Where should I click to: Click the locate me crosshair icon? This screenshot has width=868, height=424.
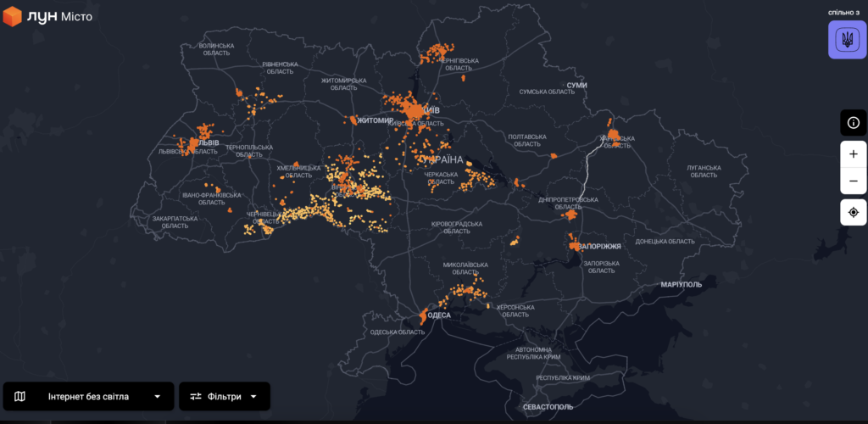(853, 212)
